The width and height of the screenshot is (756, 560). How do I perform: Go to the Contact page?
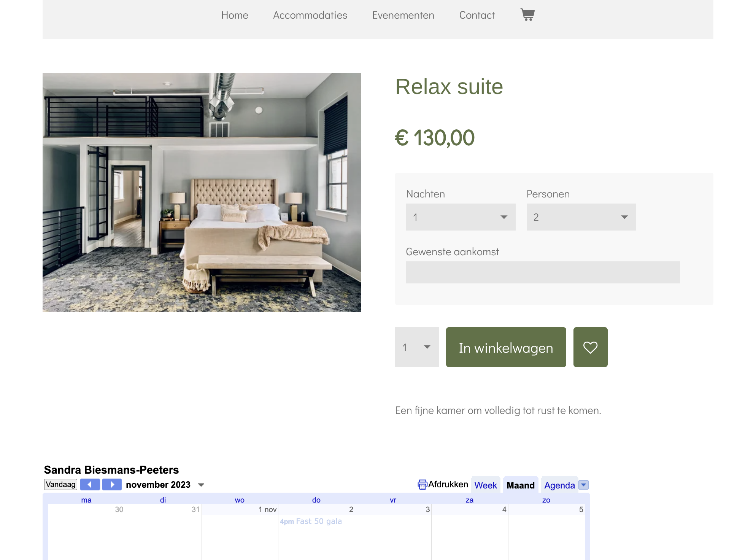(477, 15)
